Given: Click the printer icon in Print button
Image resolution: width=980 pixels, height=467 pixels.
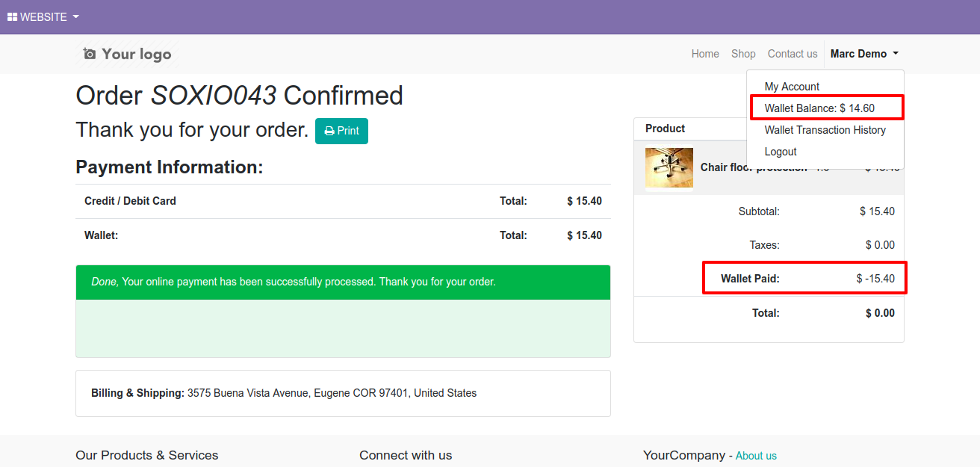Looking at the screenshot, I should pyautogui.click(x=329, y=131).
